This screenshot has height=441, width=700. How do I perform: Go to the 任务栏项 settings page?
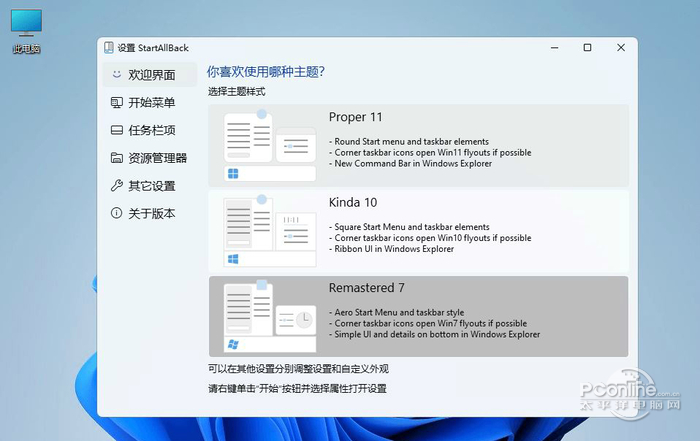coord(150,130)
